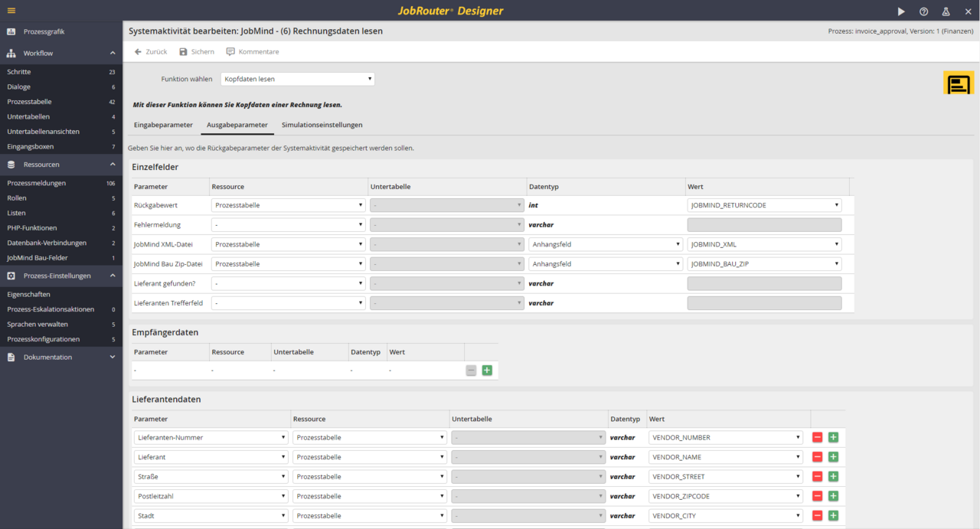Click the flask test icon in header
Viewport: 980px width, 529px height.
coord(946,11)
